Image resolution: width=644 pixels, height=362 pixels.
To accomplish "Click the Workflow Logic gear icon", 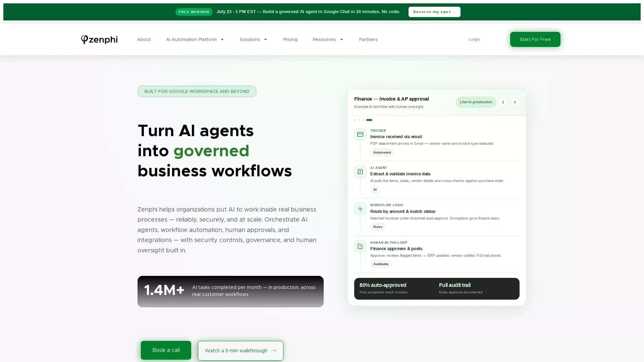I will pyautogui.click(x=360, y=209).
